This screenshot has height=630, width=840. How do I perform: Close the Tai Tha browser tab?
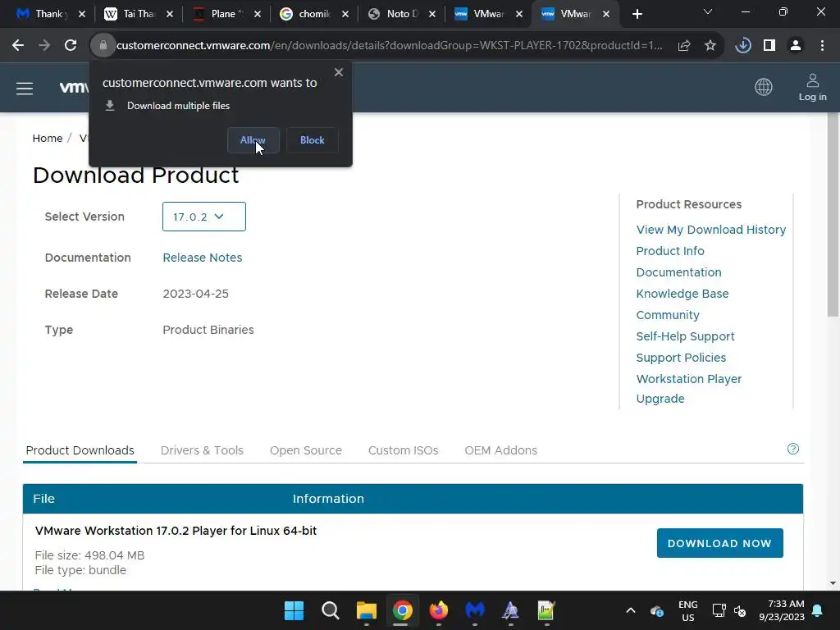(x=170, y=15)
